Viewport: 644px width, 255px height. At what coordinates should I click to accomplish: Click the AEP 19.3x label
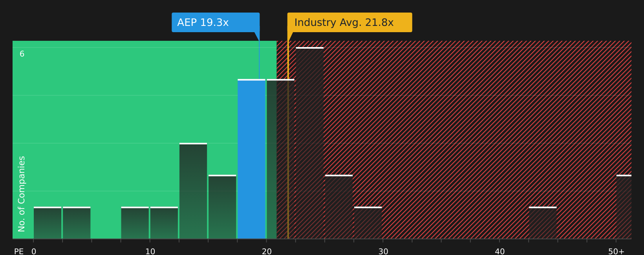216,22
